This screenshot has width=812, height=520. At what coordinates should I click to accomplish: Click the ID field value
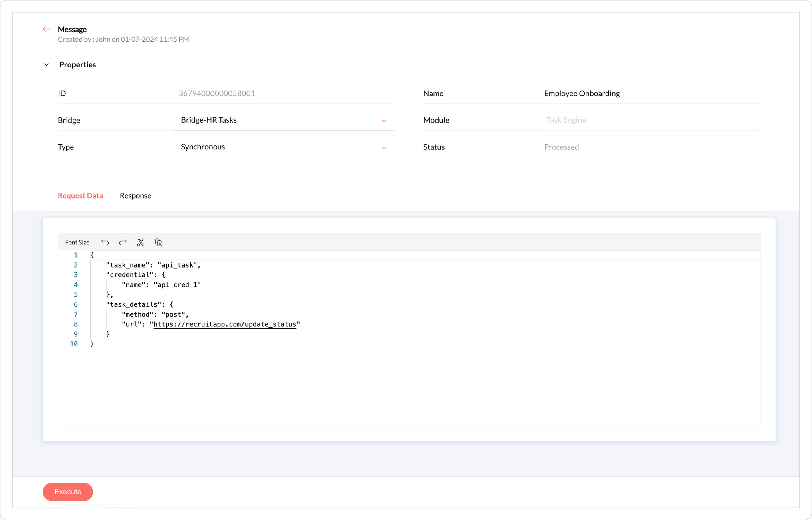click(217, 94)
